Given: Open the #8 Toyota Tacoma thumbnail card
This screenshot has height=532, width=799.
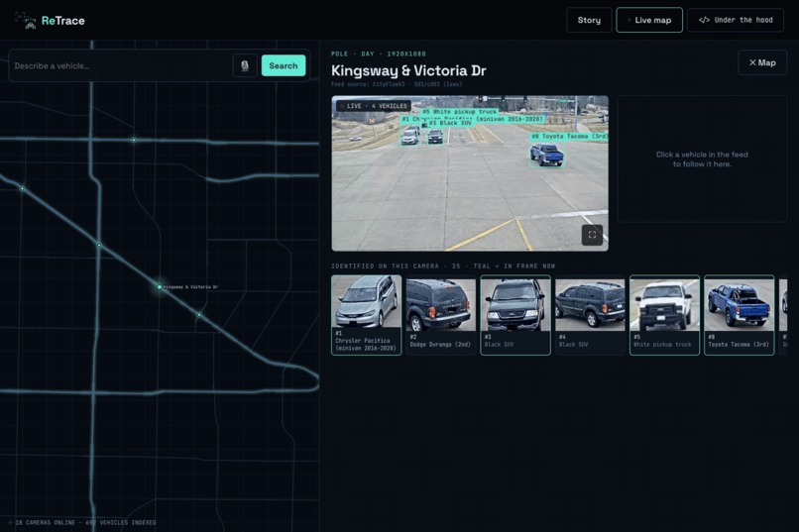Looking at the screenshot, I should (739, 315).
